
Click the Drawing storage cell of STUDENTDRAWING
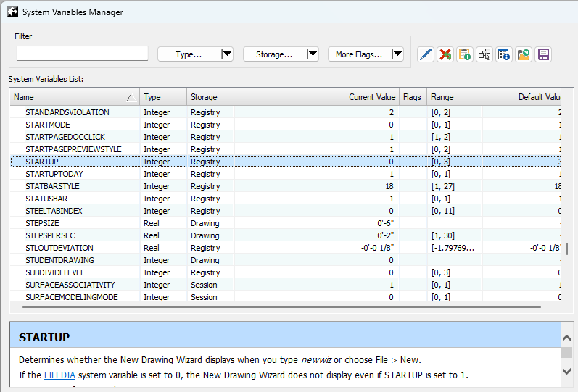click(205, 260)
